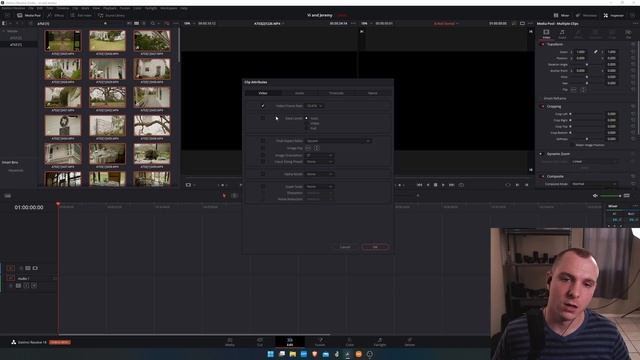Collapse the Transform section in Inspector

(x=555, y=44)
